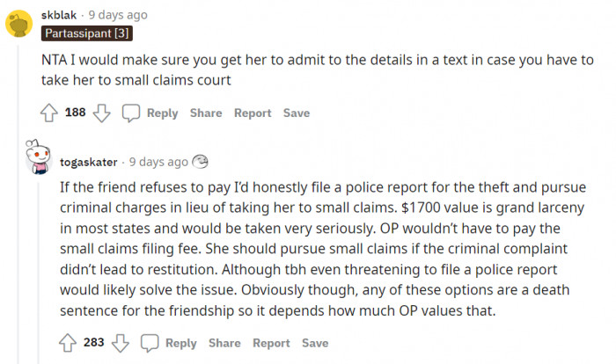Viewport: 616px width, 364px height.
Task: Save skblak's comment
Action: [297, 113]
